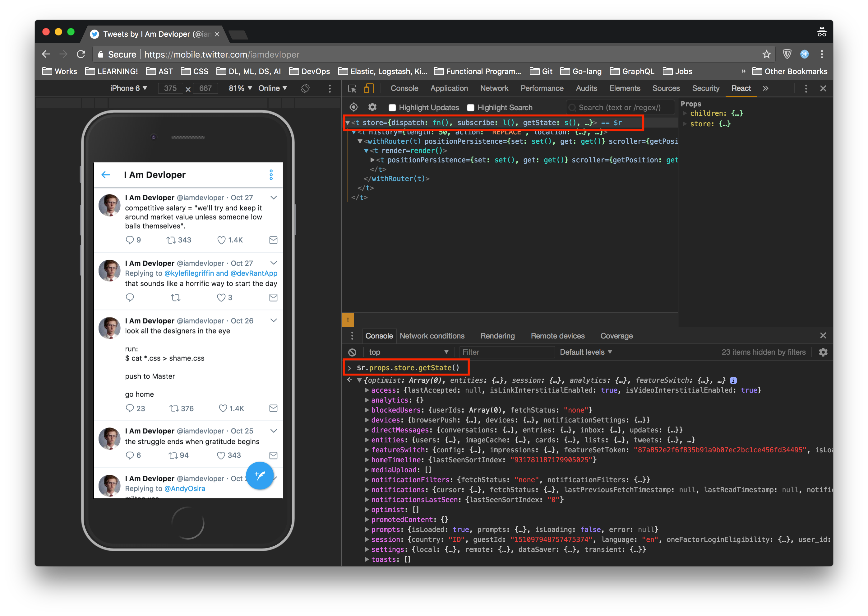Open the Online throttling dropdown

[273, 88]
